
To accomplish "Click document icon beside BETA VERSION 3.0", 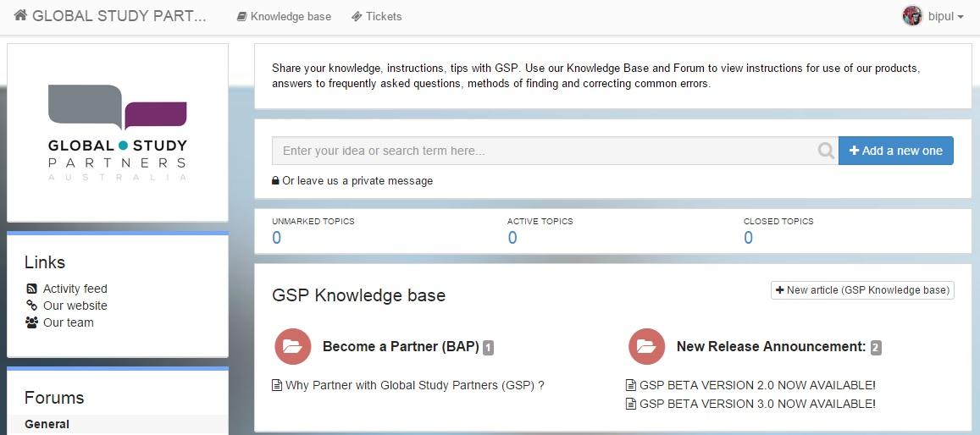I will point(631,405).
